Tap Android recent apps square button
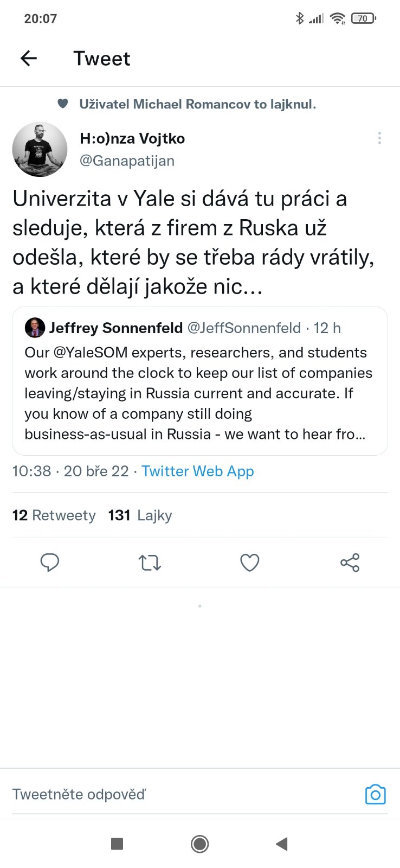The width and height of the screenshot is (400, 868). [x=117, y=844]
